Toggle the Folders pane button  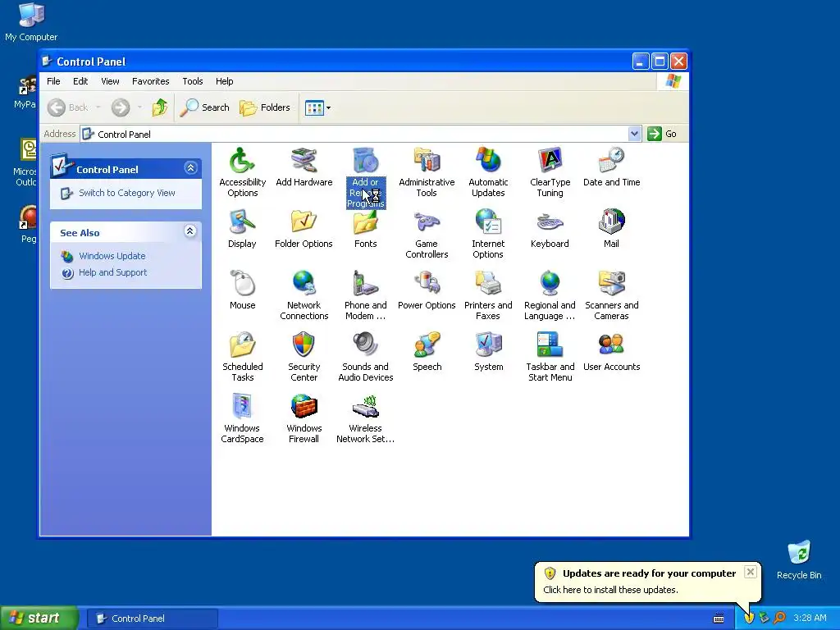tap(265, 107)
